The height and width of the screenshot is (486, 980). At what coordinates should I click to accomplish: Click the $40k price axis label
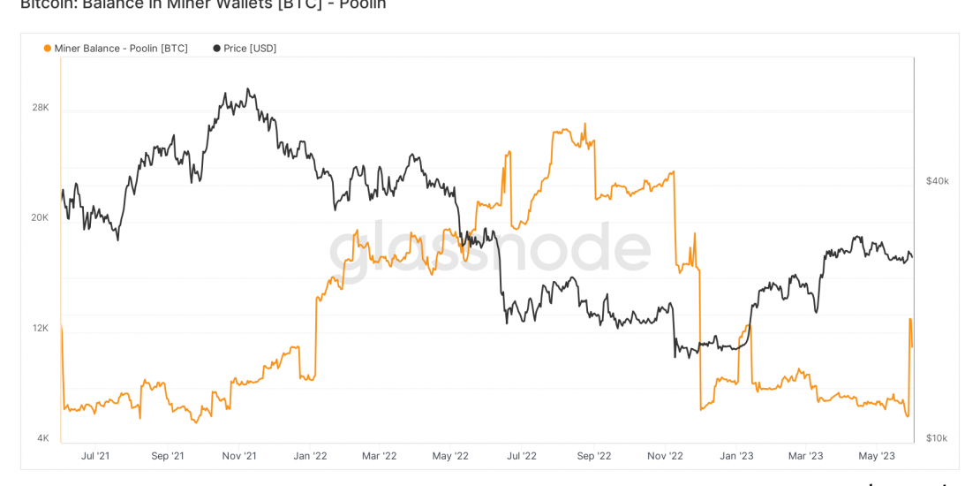(x=938, y=181)
